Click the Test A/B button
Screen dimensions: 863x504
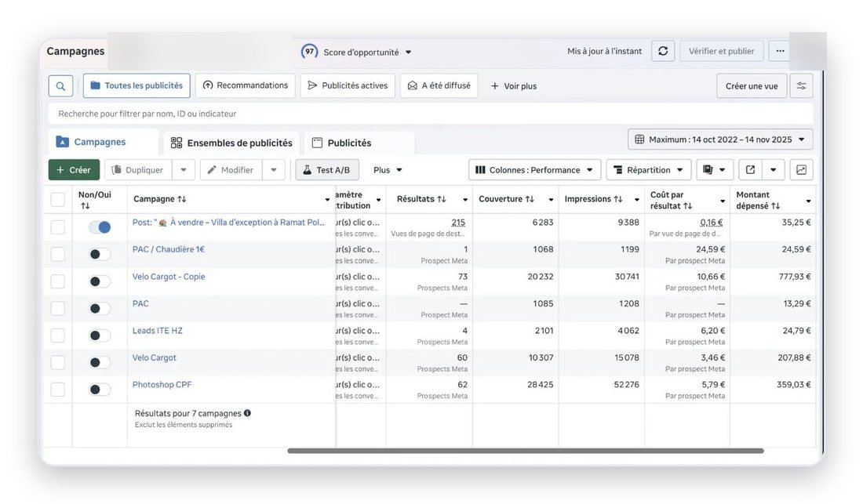click(327, 170)
